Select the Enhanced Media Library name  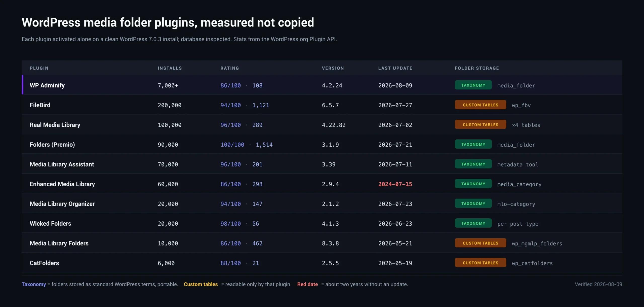(62, 184)
